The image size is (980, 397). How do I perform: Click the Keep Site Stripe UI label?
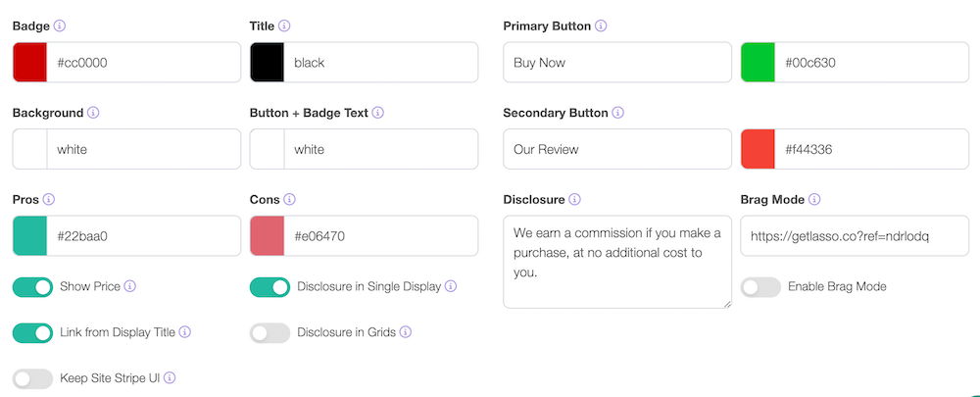(x=110, y=378)
